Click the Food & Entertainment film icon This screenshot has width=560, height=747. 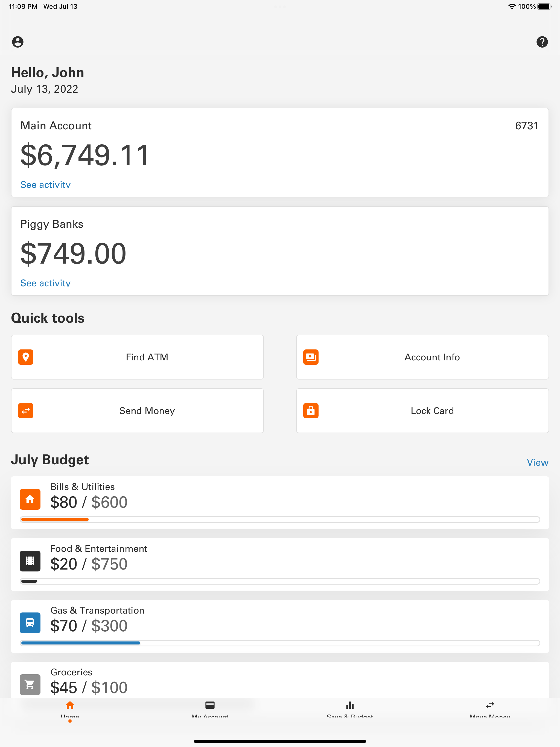click(x=30, y=561)
